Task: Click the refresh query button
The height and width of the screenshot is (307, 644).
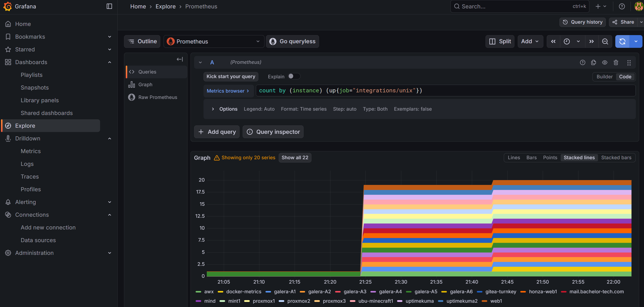Action: [x=622, y=41]
